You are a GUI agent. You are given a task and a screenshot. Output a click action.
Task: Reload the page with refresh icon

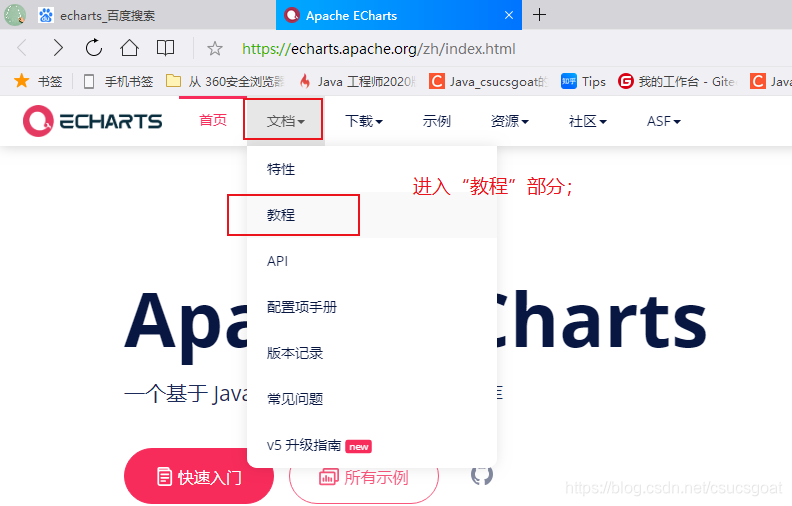tap(93, 48)
